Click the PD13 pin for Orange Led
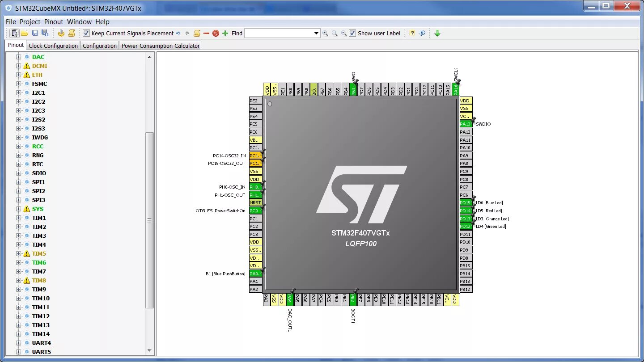The height and width of the screenshot is (362, 644). [x=466, y=219]
